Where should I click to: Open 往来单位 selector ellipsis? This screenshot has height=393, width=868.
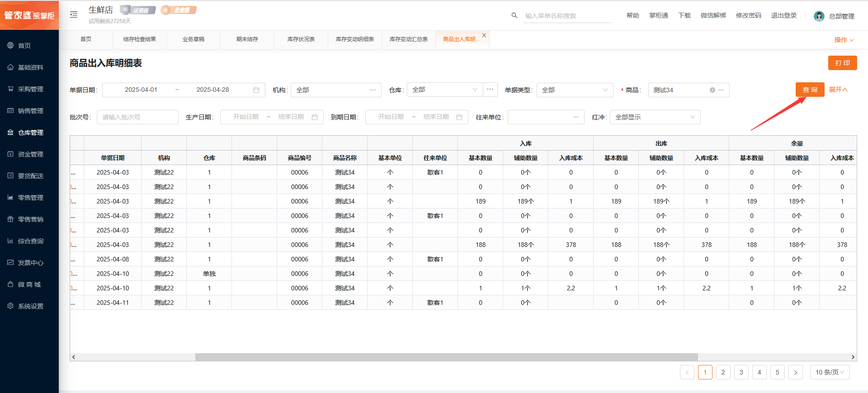point(576,117)
